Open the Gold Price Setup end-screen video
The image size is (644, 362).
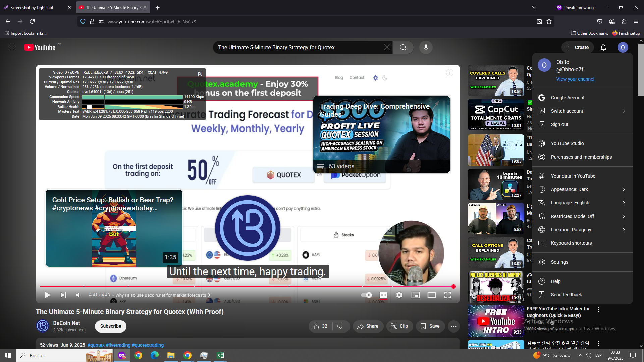[114, 228]
